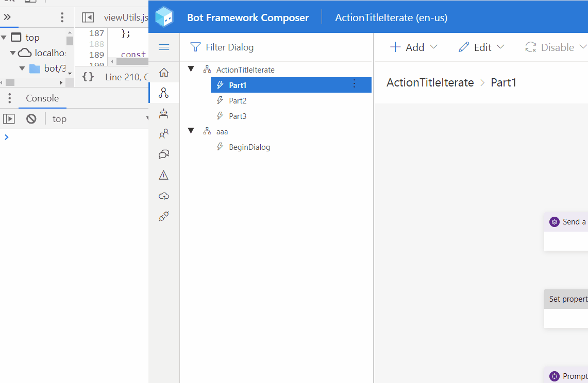The width and height of the screenshot is (588, 383).
Task: Click the Bot Framework Composer logo
Action: (164, 17)
